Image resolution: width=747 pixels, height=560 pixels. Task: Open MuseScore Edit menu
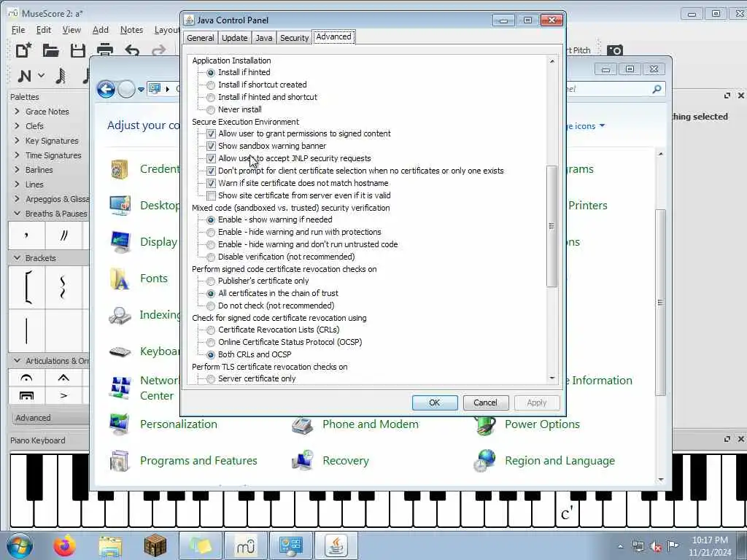43,30
